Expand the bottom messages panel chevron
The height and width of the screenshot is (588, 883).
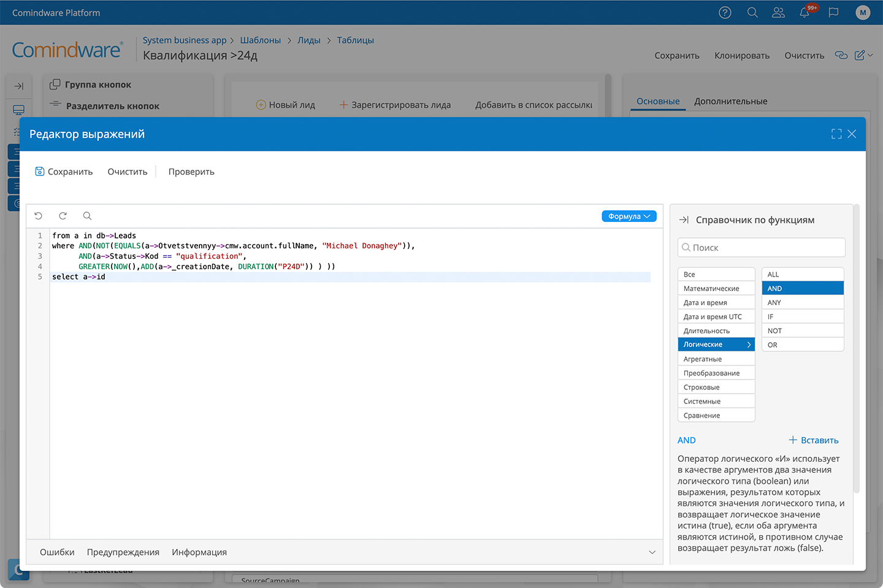coord(652,552)
